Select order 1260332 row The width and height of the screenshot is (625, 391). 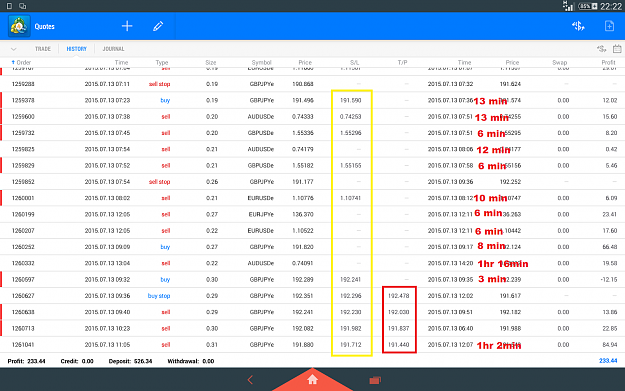[312, 263]
